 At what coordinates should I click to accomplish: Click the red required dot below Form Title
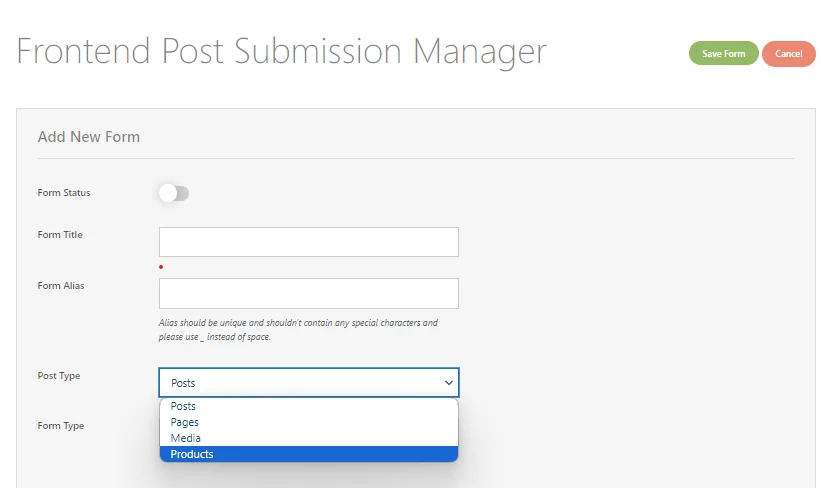tap(161, 267)
